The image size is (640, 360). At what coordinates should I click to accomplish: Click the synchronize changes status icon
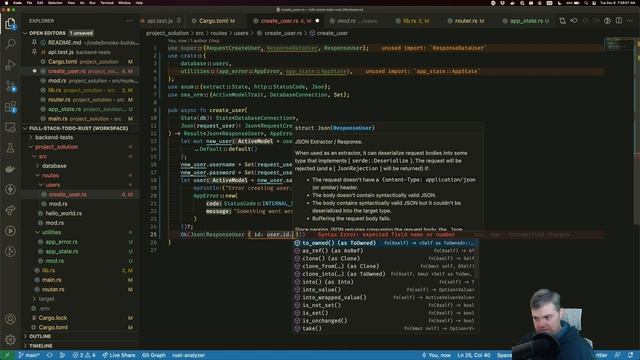(49, 355)
